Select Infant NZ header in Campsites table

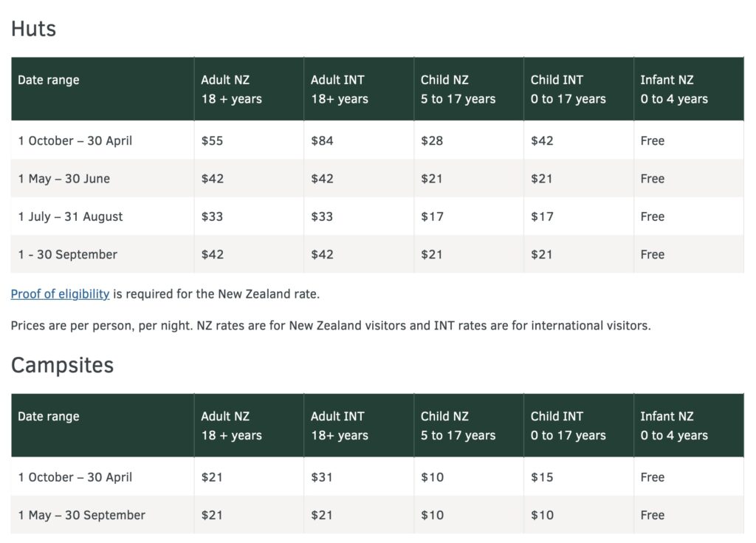tap(673, 426)
